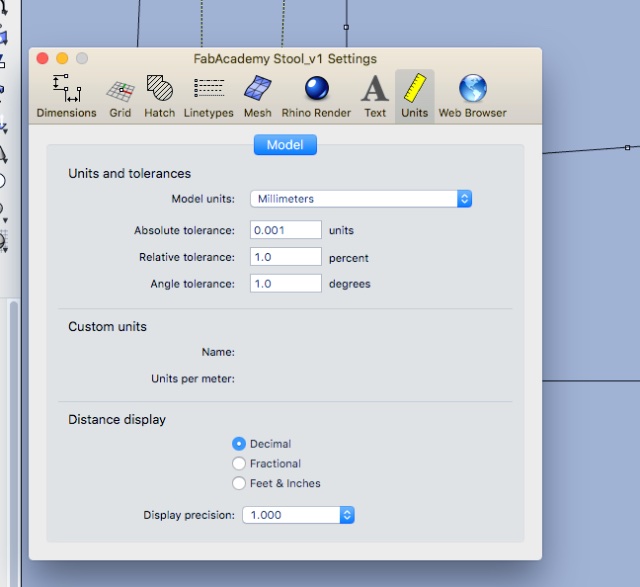Click the Relative tolerance field

(x=286, y=257)
